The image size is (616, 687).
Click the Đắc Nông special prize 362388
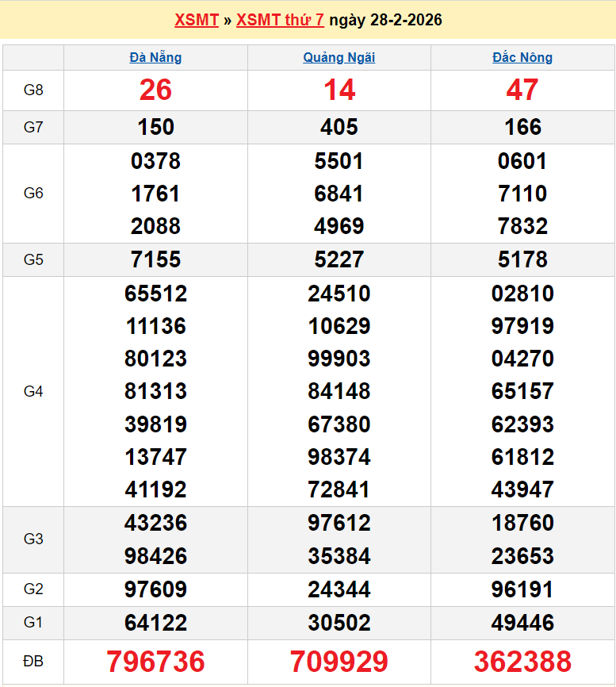tap(522, 661)
